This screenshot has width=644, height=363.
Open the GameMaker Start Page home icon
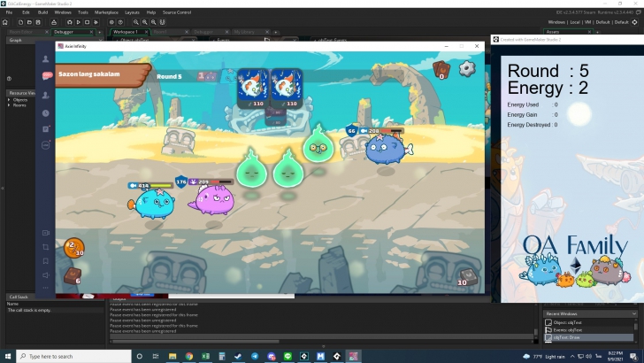(x=5, y=22)
